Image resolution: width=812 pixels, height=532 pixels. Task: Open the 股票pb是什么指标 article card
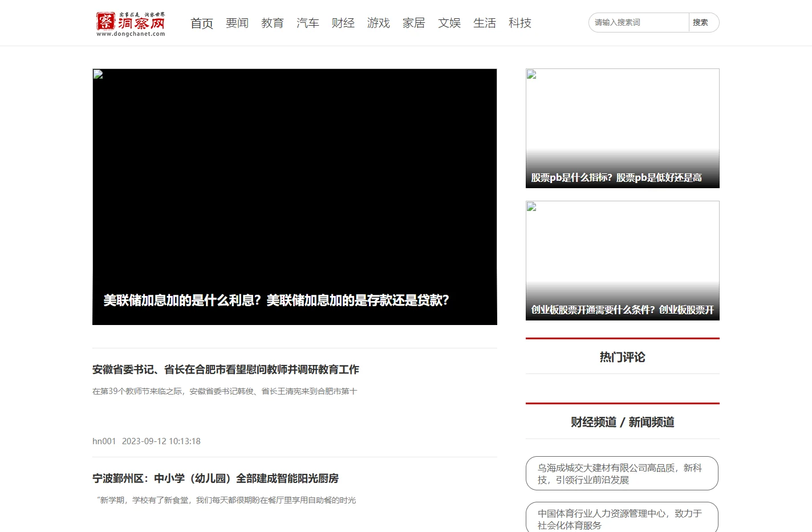pyautogui.click(x=623, y=128)
